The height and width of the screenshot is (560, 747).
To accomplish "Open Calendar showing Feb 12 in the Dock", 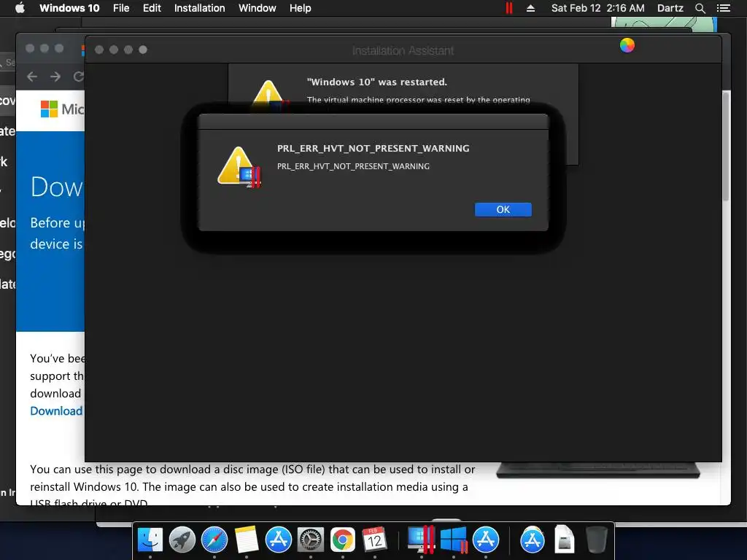I will (374, 540).
